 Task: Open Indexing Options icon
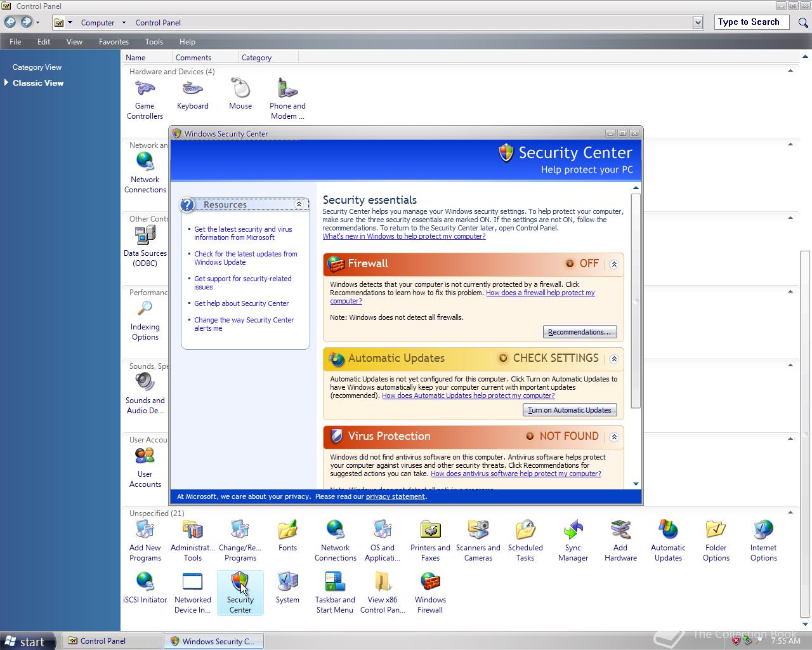(145, 320)
